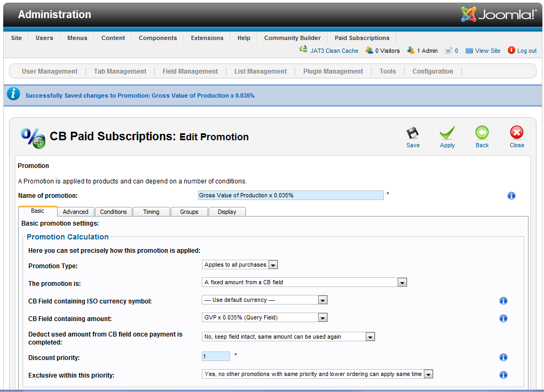544x392 pixels.
Task: Click the Back green arrow icon
Action: (x=482, y=132)
